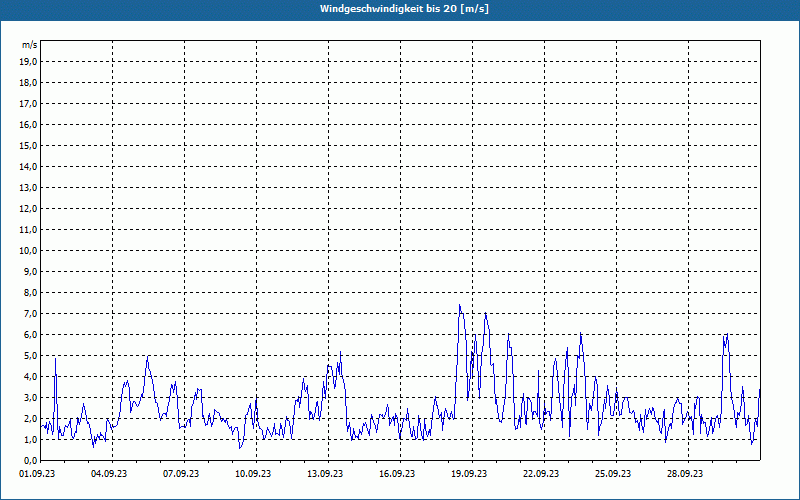The width and height of the screenshot is (800, 500).
Task: Click the date label '19.09.23'
Action: 468,473
